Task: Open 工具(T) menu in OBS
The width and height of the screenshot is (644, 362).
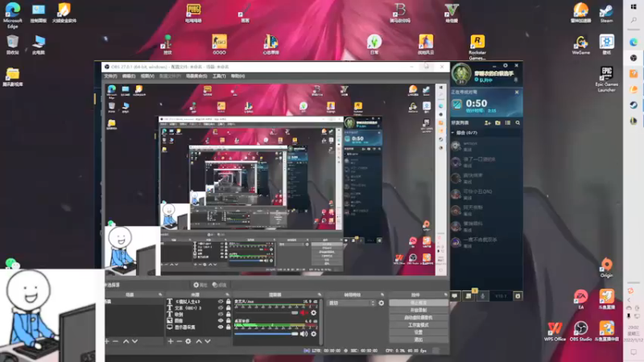Action: [x=219, y=76]
